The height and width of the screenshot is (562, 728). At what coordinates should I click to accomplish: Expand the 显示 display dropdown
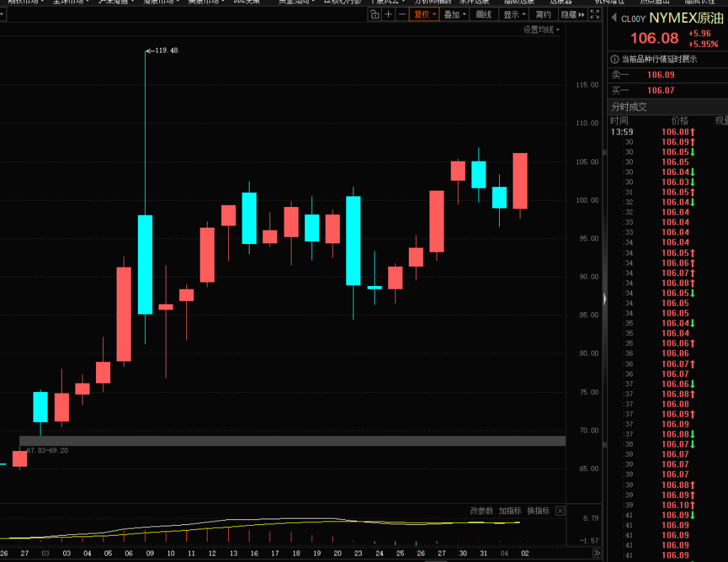(x=515, y=14)
